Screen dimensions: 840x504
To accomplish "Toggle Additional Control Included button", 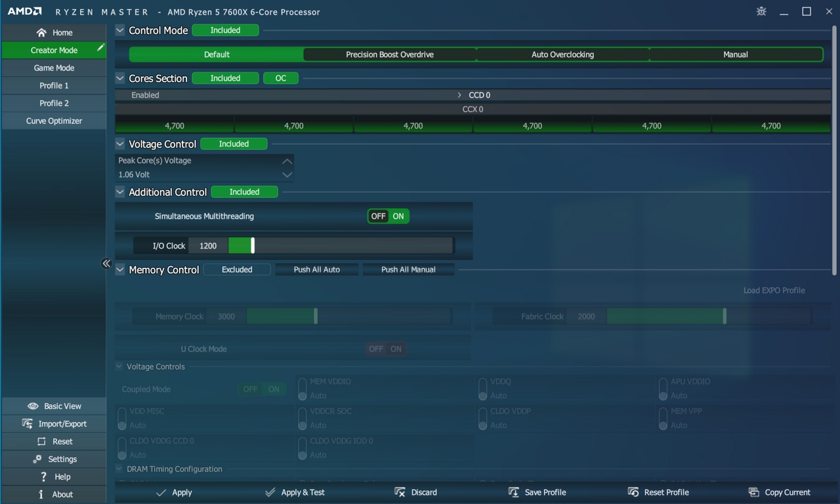I will 244,192.
